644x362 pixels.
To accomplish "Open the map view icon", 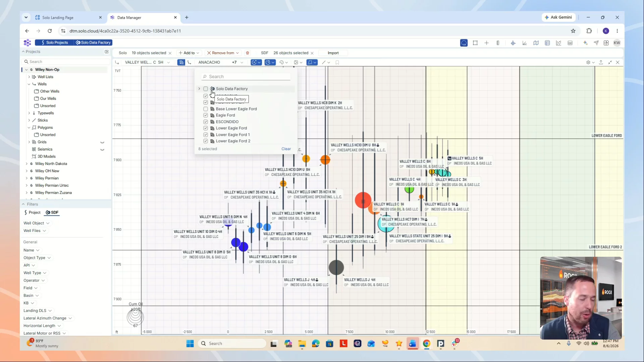I will (536, 43).
